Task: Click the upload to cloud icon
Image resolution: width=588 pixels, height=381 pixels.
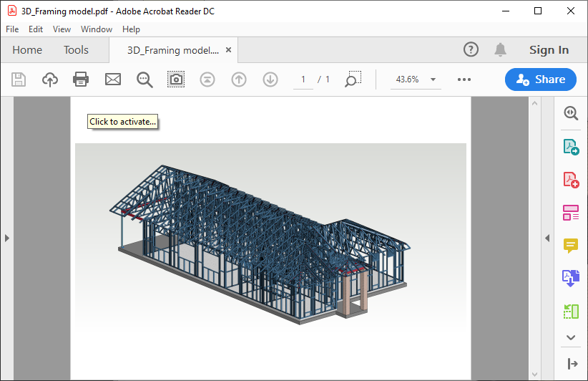Action: [50, 79]
